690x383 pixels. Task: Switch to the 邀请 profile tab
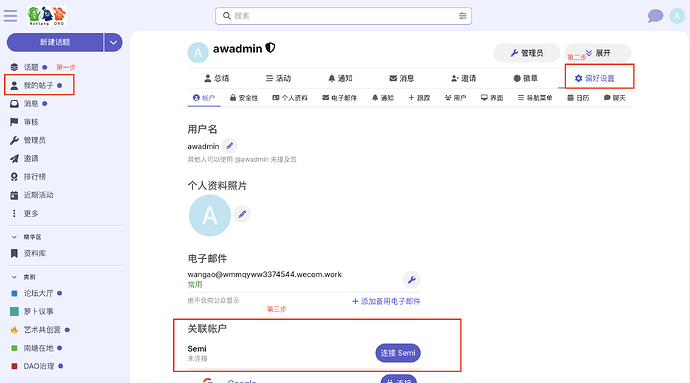click(x=464, y=78)
